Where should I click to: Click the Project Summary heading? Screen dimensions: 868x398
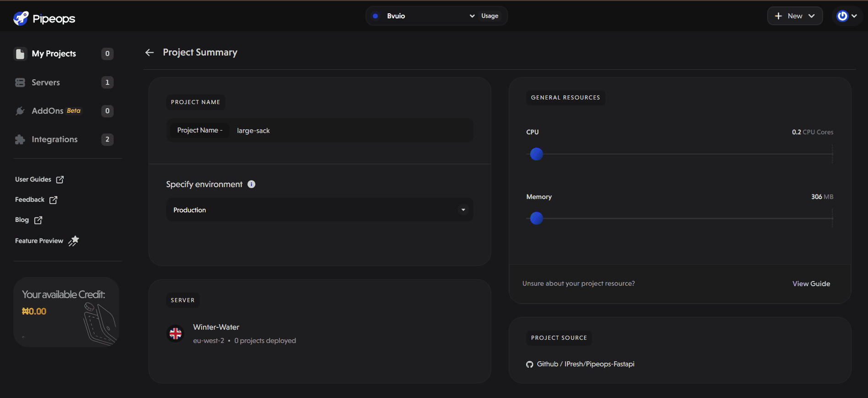click(x=200, y=52)
